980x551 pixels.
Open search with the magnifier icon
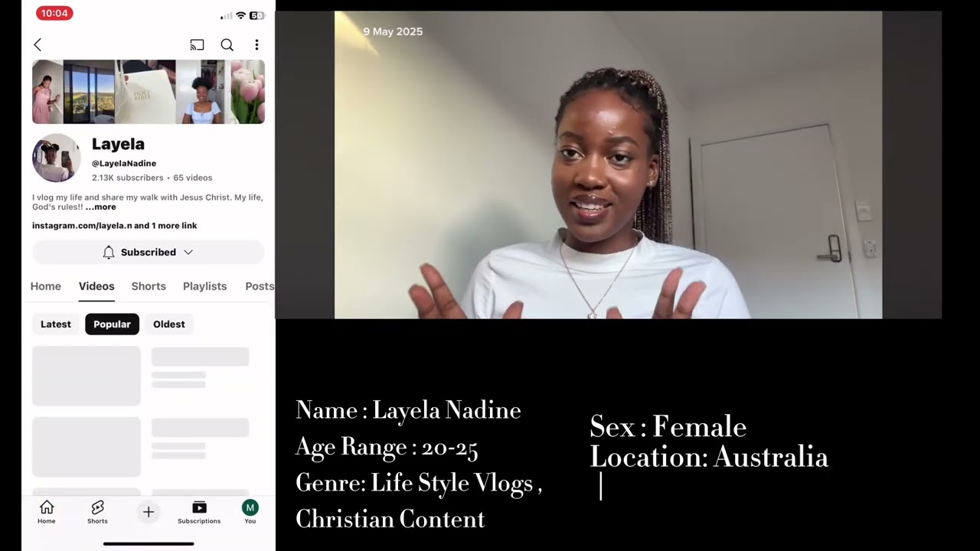227,45
